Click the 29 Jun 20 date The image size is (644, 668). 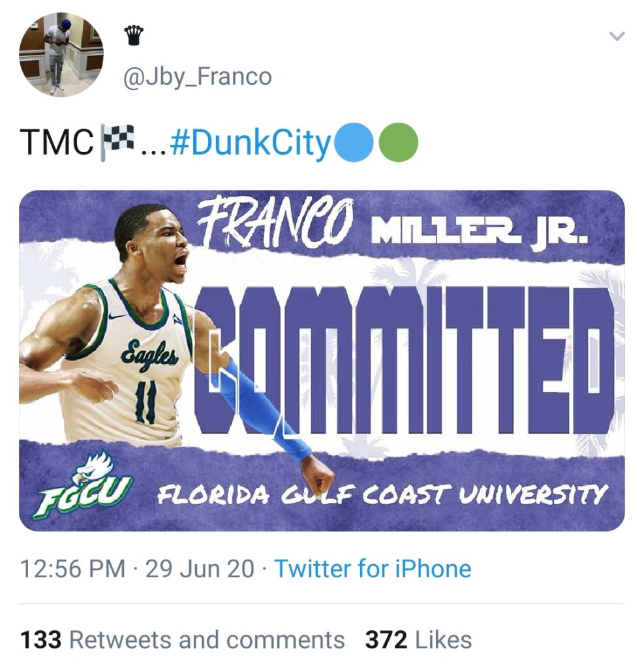200,568
